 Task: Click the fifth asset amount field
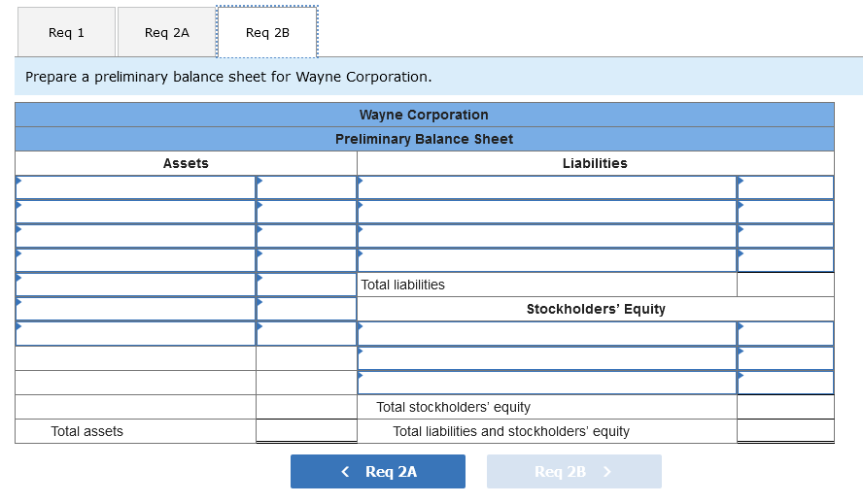(x=306, y=285)
